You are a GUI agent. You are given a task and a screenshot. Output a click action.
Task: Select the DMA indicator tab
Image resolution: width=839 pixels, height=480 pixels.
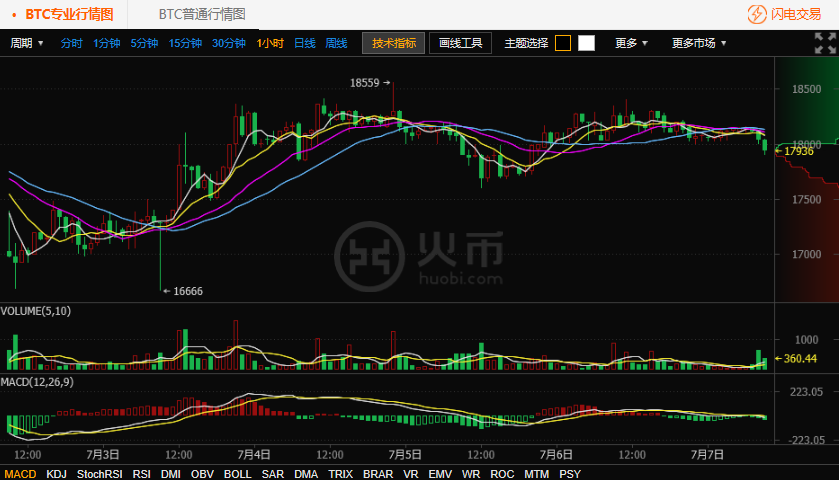tap(306, 474)
